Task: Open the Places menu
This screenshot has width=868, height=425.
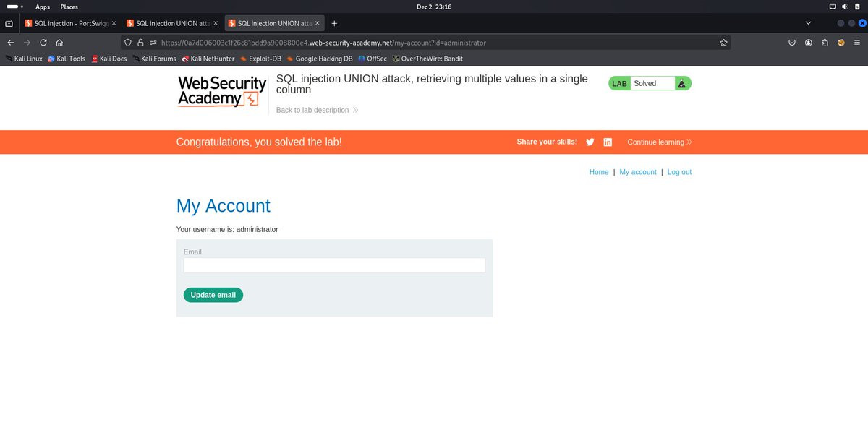Action: [69, 7]
